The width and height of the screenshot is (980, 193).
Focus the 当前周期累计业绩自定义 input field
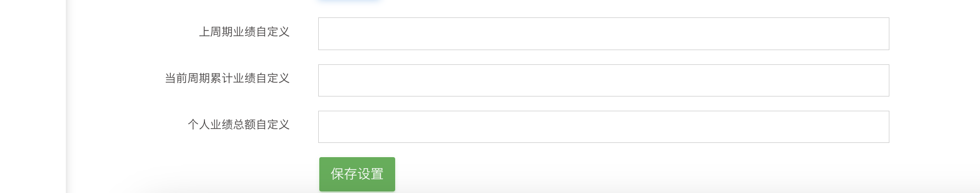603,80
